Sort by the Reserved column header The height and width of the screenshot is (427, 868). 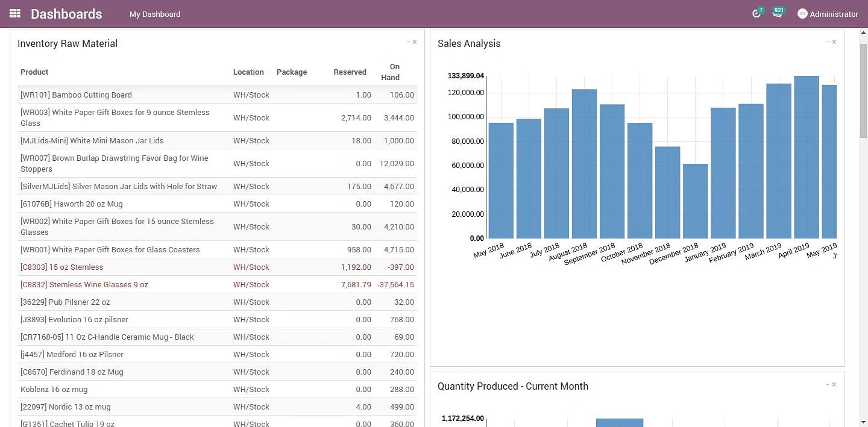click(350, 72)
